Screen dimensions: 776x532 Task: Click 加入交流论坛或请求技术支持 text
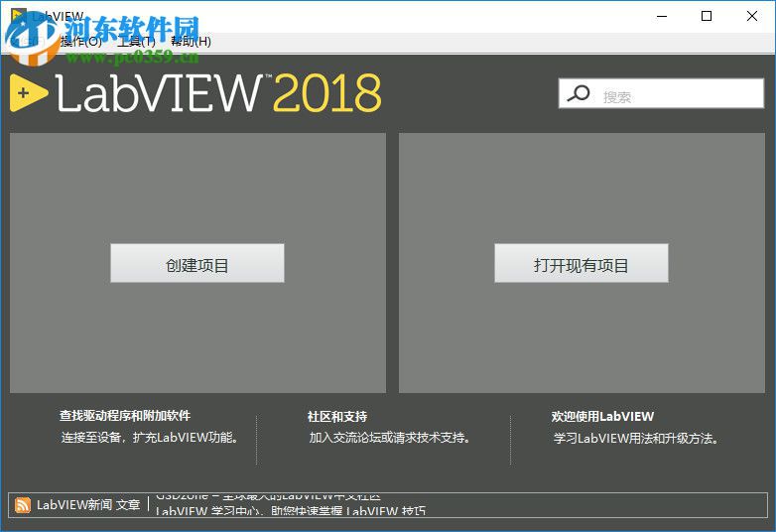tap(389, 438)
